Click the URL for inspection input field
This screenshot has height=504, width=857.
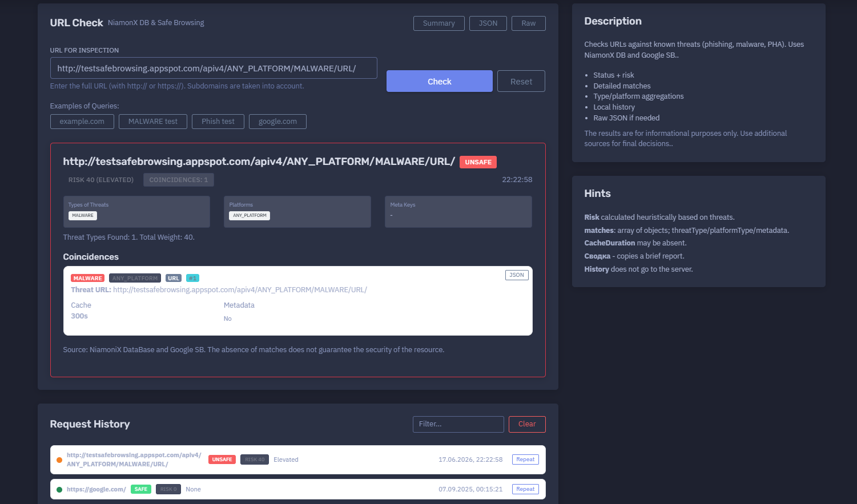(214, 68)
